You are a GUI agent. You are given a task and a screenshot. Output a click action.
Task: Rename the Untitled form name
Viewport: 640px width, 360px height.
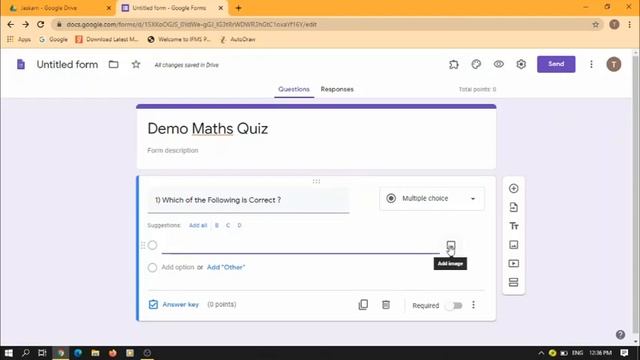67,64
